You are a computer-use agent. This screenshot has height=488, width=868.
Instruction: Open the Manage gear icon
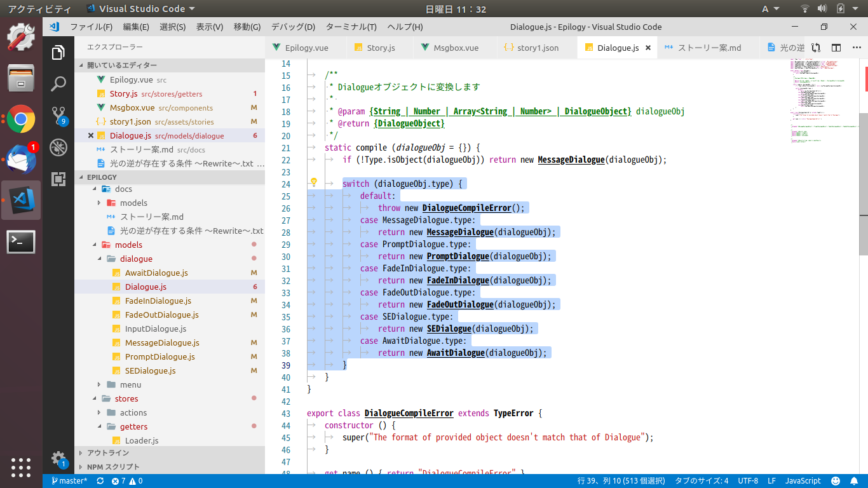click(x=58, y=458)
